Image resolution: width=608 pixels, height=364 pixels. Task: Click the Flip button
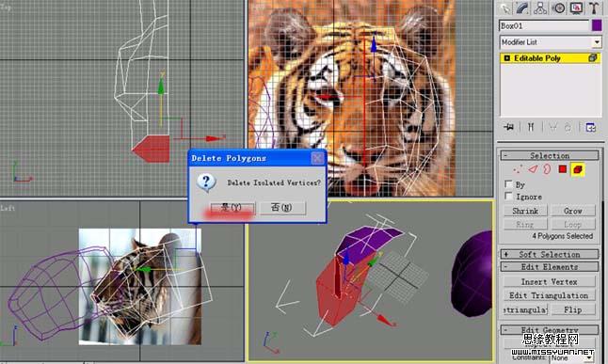click(x=573, y=309)
